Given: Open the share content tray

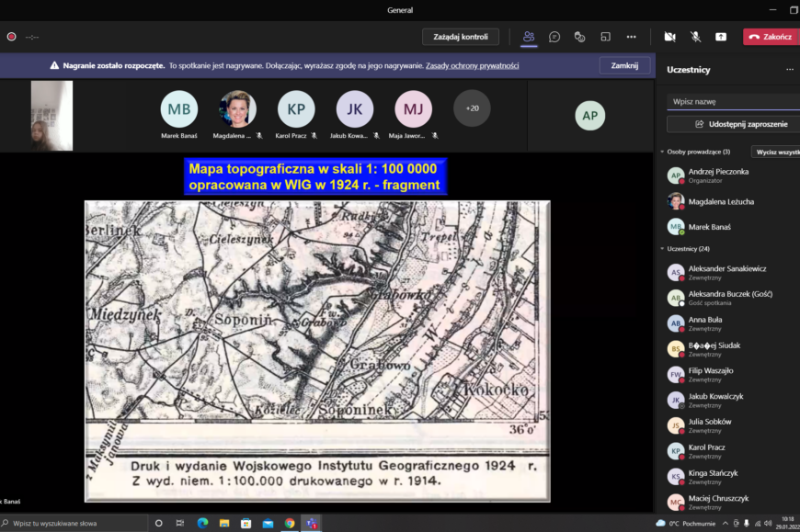Looking at the screenshot, I should pos(721,37).
